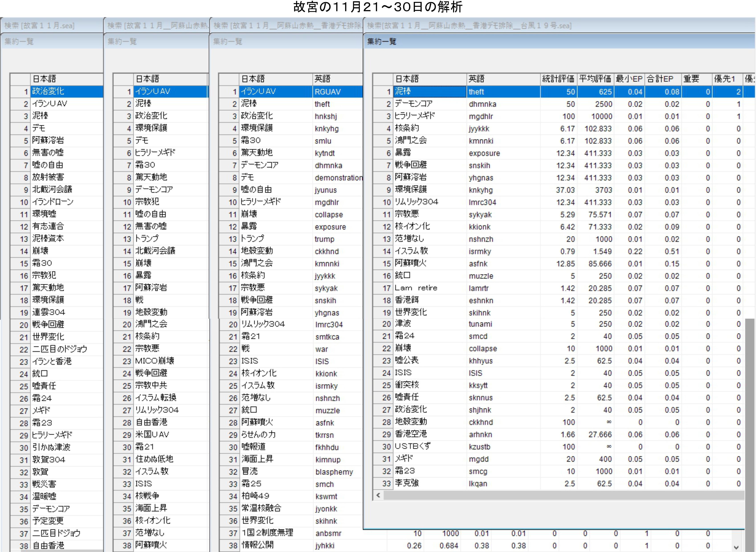Click the 最小EP column header

tap(629, 79)
